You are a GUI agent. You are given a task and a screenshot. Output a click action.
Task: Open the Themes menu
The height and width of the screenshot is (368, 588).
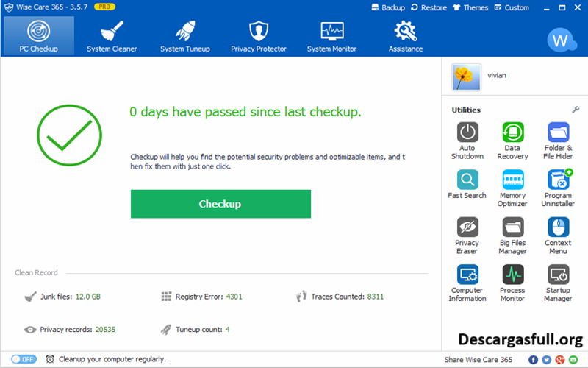[470, 7]
